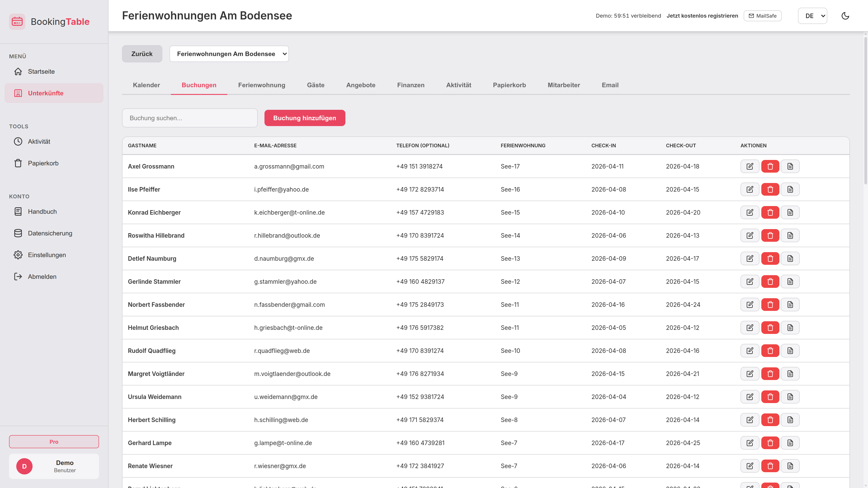
Task: Click the BookingTable logo icon
Action: 17,21
